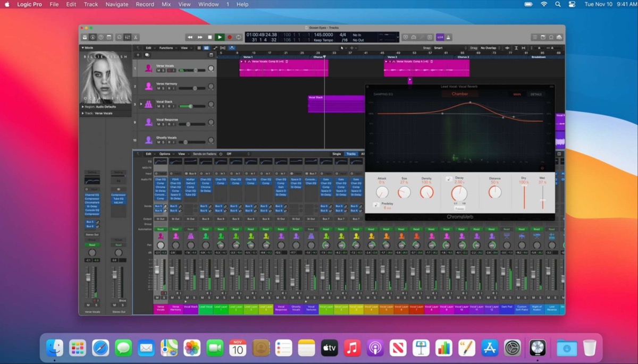The height and width of the screenshot is (364, 638).
Task: Click the red Record button
Action: (230, 37)
